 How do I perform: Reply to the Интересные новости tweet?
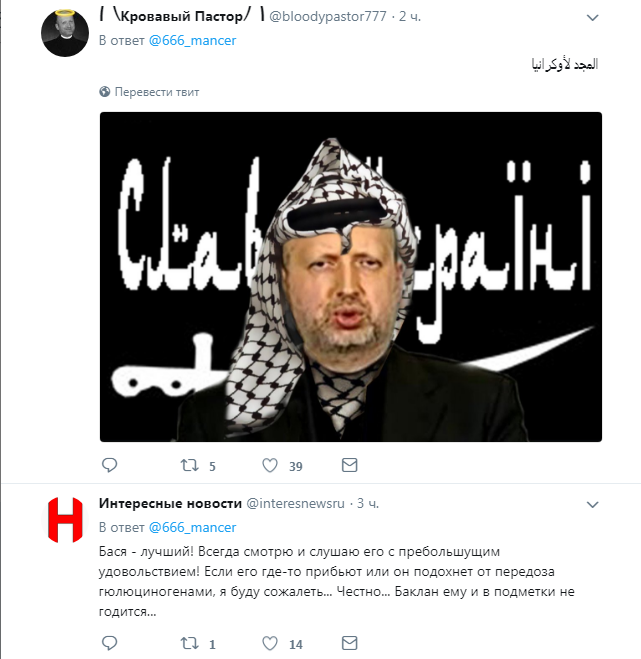pyautogui.click(x=110, y=643)
